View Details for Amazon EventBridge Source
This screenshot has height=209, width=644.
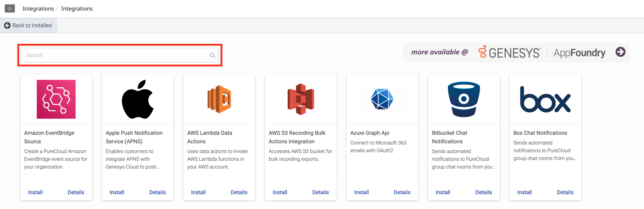pos(76,192)
